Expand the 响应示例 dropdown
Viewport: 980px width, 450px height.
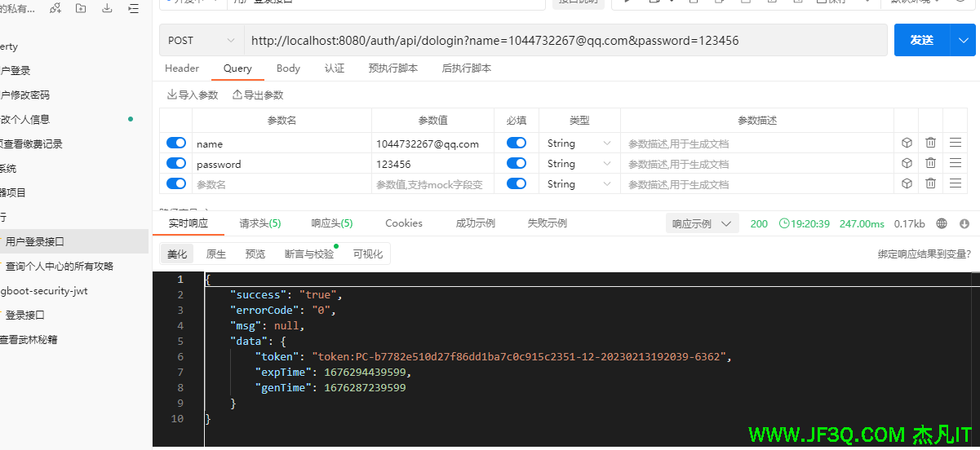pos(702,223)
